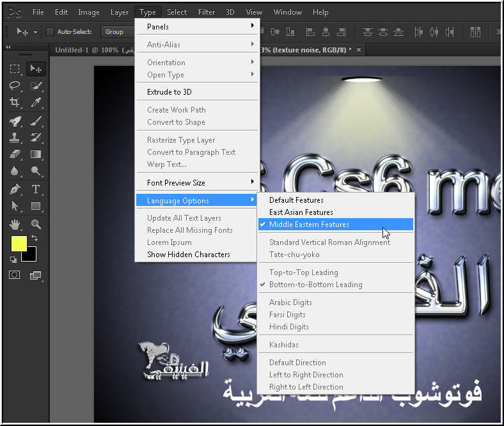Image resolution: width=504 pixels, height=426 pixels.
Task: Open the Group dropdown in options bar
Action: click(x=117, y=32)
